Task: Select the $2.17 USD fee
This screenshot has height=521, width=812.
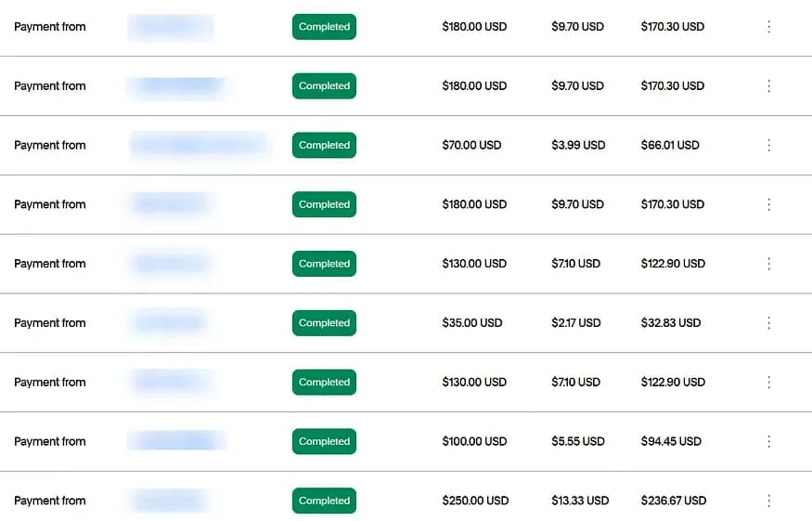Action: pyautogui.click(x=576, y=323)
